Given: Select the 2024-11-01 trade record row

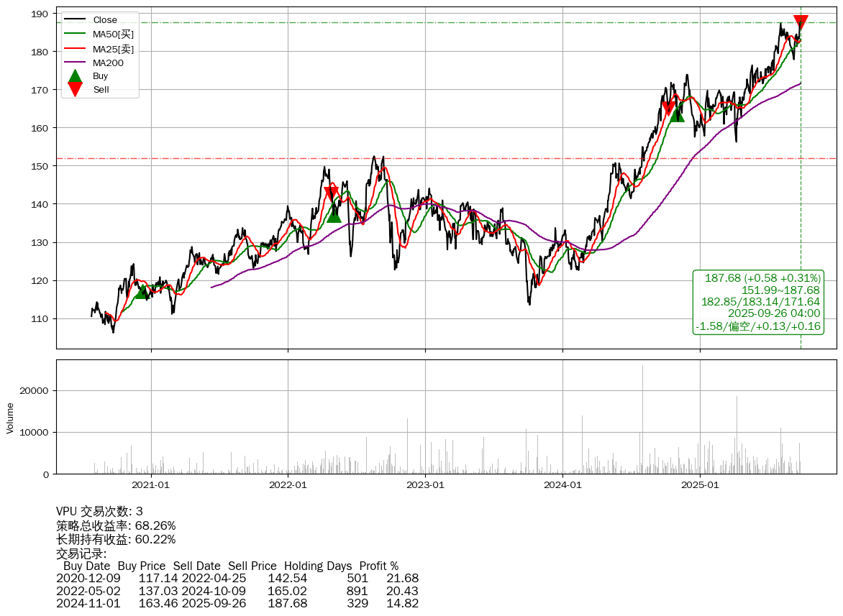Looking at the screenshot, I should point(237,603).
